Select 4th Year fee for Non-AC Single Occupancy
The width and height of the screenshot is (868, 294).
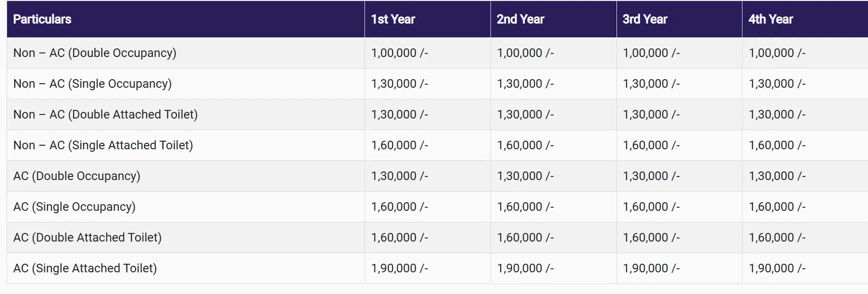[x=777, y=84]
